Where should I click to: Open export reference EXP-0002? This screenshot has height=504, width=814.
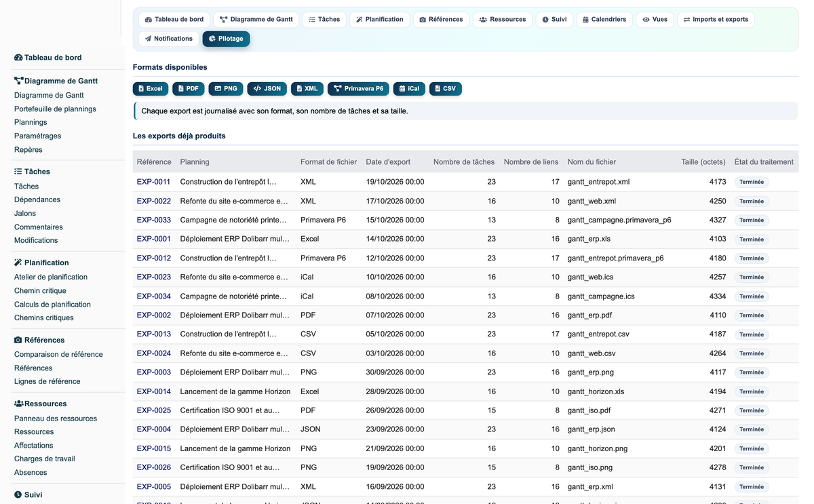click(x=154, y=315)
